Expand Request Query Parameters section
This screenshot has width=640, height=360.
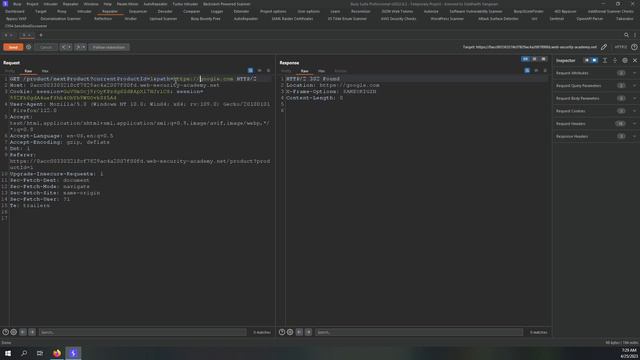[x=596, y=86]
